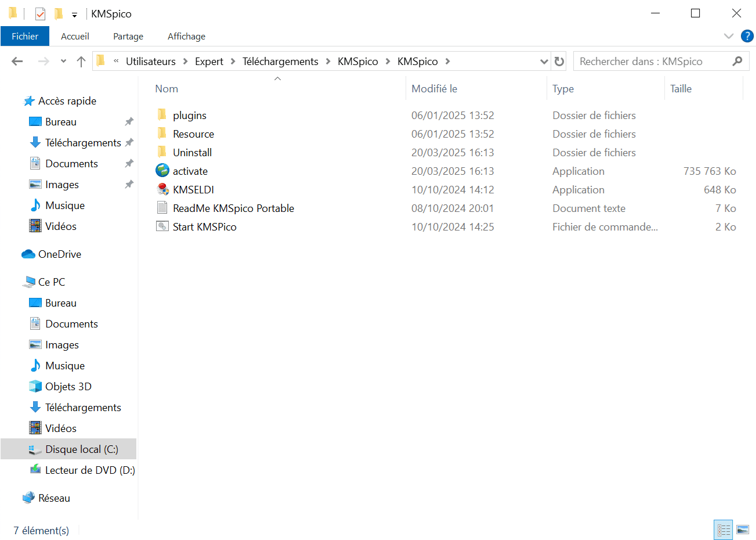This screenshot has width=756, height=540.
Task: Open the Help question mark icon
Action: pyautogui.click(x=747, y=36)
